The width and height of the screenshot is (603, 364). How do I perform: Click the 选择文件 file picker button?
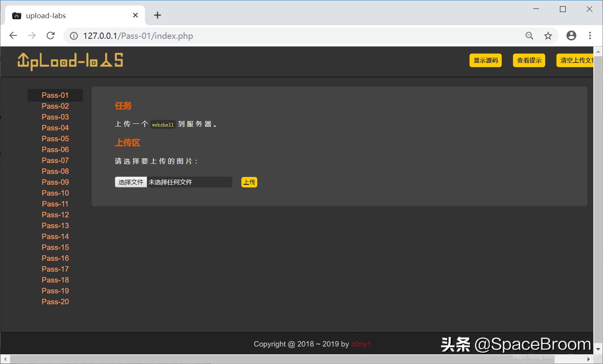pyautogui.click(x=131, y=182)
